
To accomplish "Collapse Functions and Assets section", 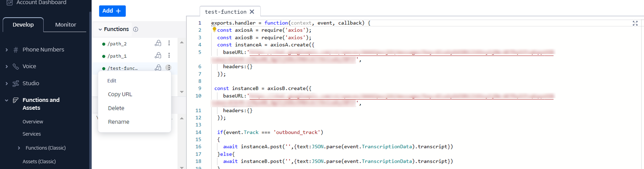I will [x=7, y=100].
